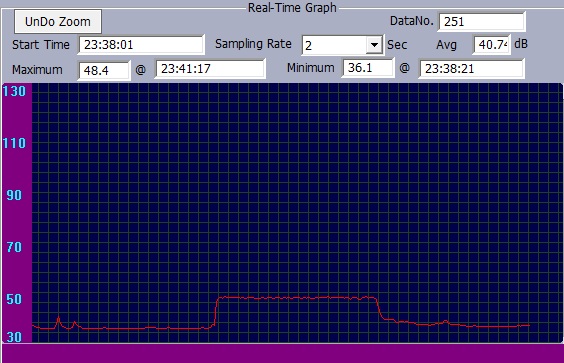Click the Maximum time field 23:41:17
Viewport: 564px width, 363px height.
pos(210,68)
